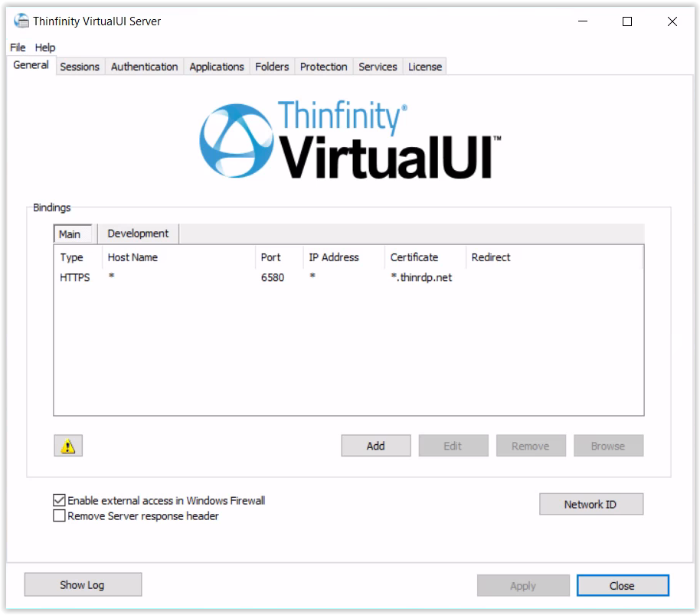Enable Remove Server response header checkbox
This screenshot has width=700, height=615.
(60, 516)
